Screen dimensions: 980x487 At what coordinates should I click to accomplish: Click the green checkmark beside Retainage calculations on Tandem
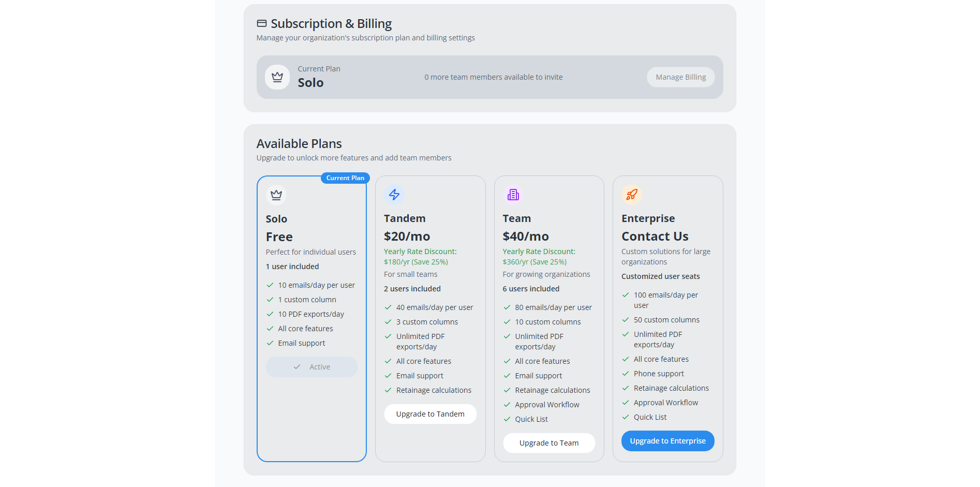388,390
